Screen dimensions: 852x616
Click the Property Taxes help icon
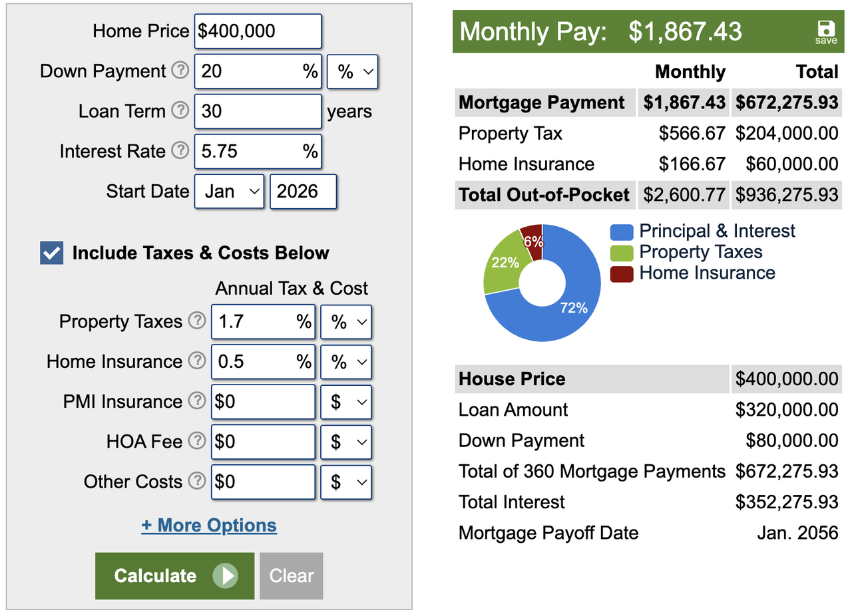[x=197, y=321]
